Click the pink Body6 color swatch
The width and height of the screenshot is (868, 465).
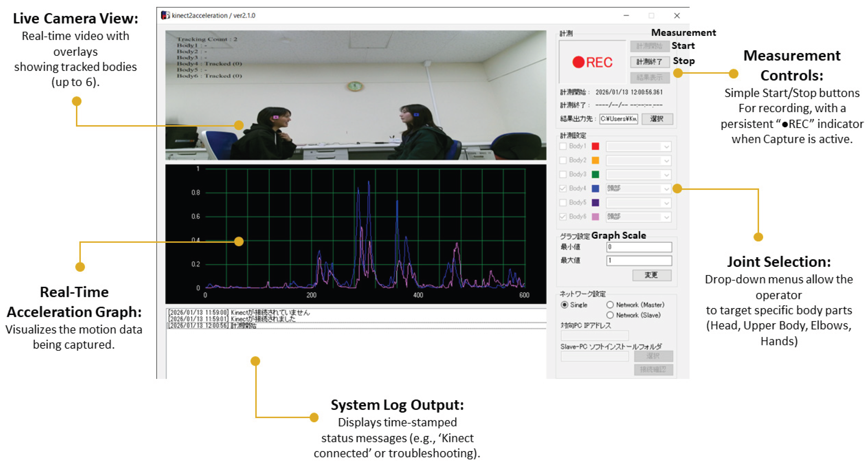point(595,217)
